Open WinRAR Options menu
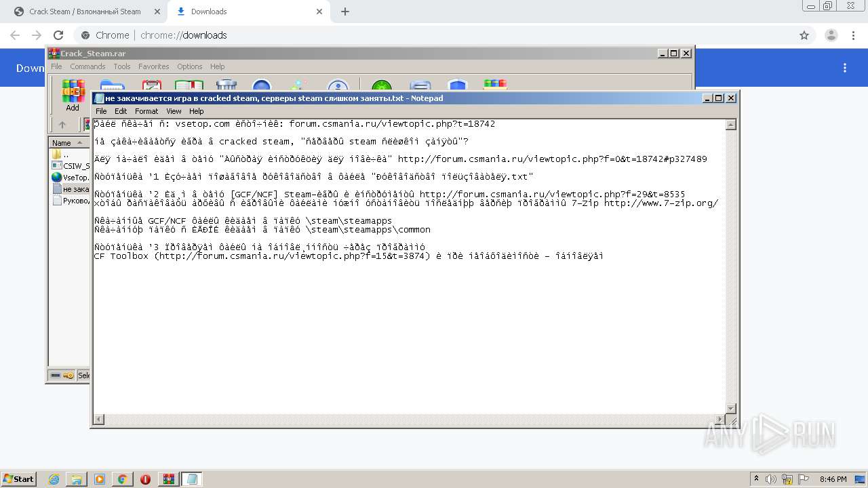 tap(190, 66)
